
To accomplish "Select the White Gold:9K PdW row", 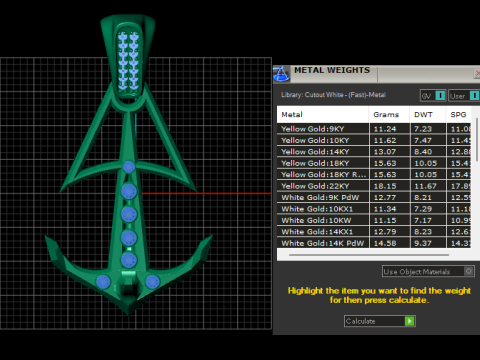I will click(x=374, y=197).
